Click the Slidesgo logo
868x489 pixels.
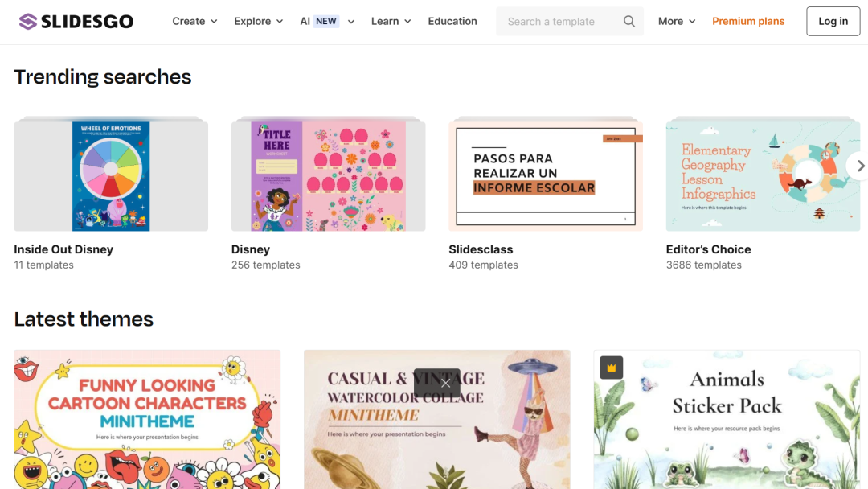(x=76, y=22)
